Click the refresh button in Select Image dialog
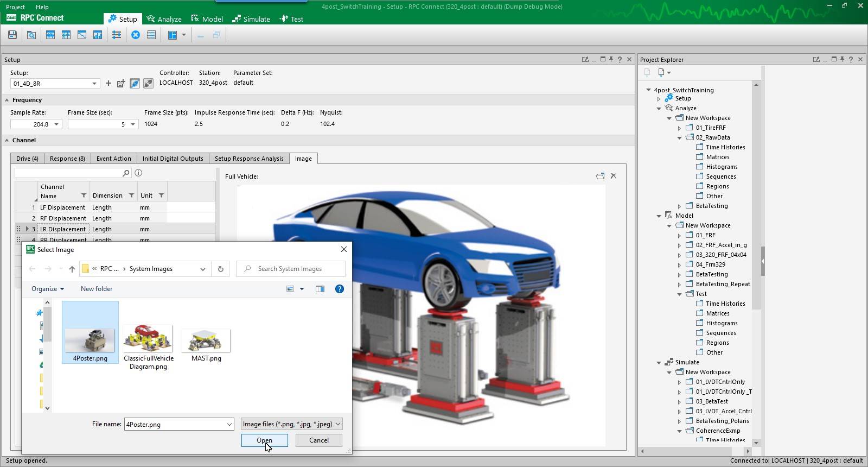The height and width of the screenshot is (467, 868). click(220, 269)
